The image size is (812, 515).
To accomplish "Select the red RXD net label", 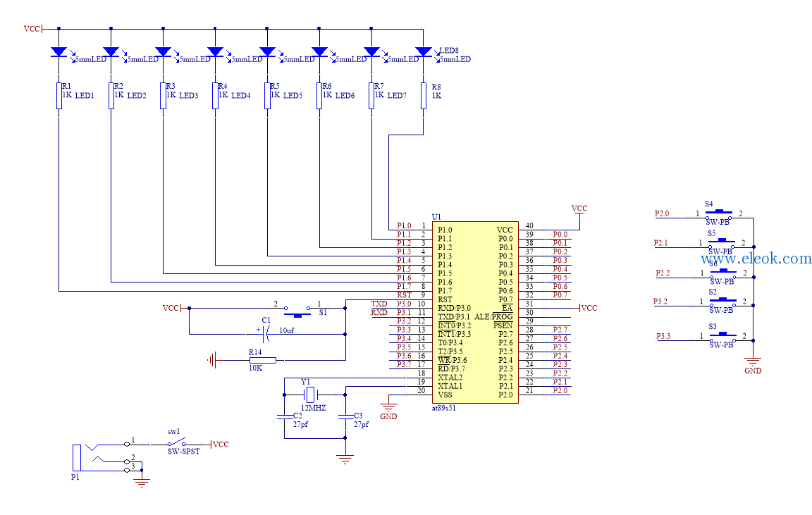I will click(379, 312).
